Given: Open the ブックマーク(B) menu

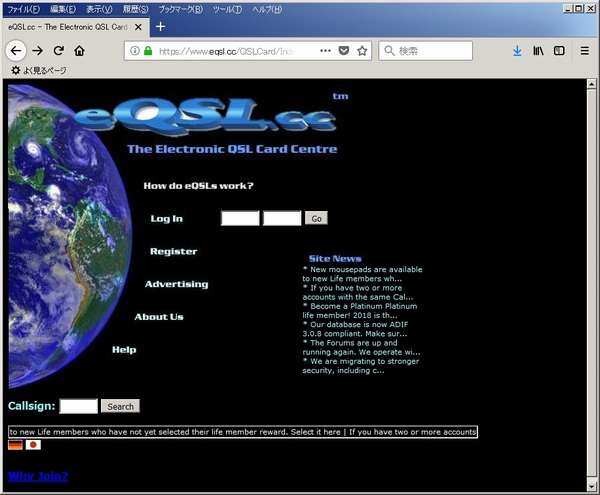Looking at the screenshot, I should [x=181, y=9].
